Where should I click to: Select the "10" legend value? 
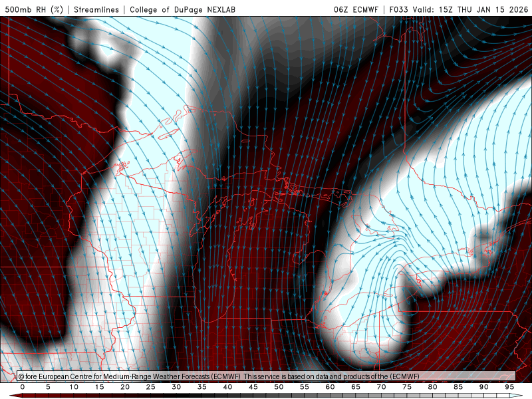coord(74,387)
